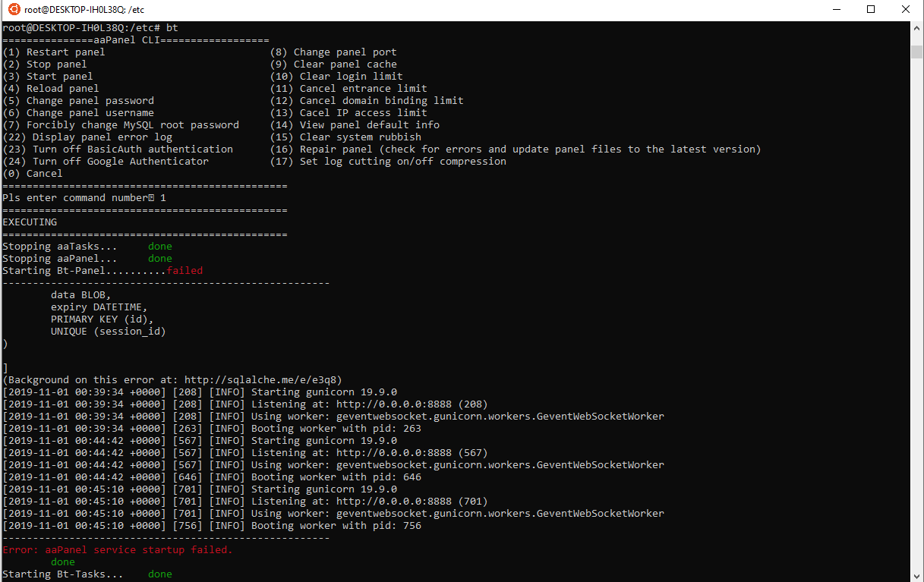Minimize the terminal window
Screen dimensions: 924x582
[836, 10]
